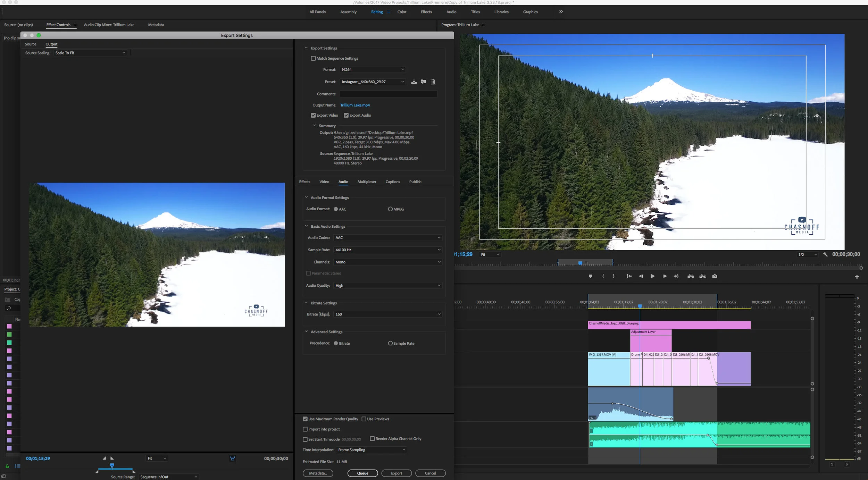The width and height of the screenshot is (868, 480).
Task: Select Sample Rate precedence radio button
Action: pyautogui.click(x=390, y=343)
